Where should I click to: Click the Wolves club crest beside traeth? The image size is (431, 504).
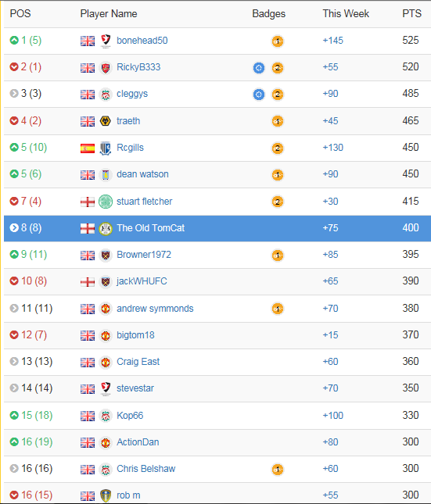pos(106,121)
